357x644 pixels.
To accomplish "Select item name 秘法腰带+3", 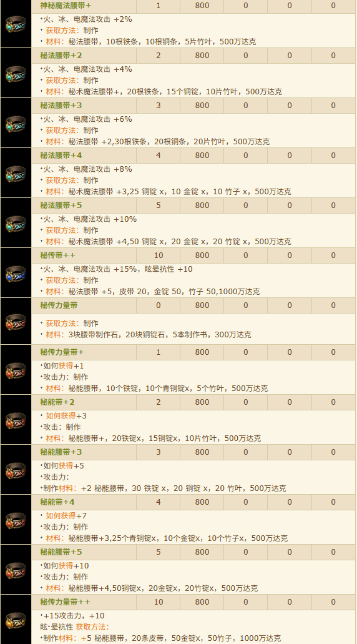I will tap(61, 106).
